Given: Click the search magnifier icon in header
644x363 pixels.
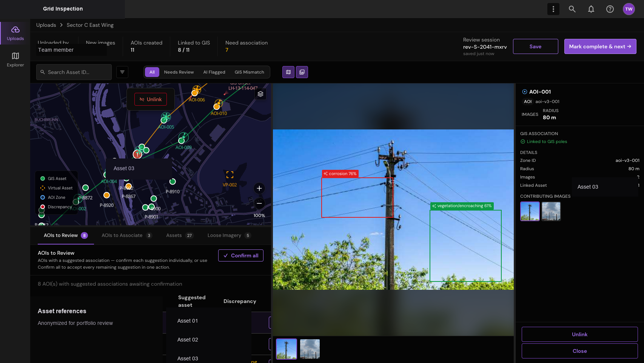Looking at the screenshot, I should pos(572,9).
